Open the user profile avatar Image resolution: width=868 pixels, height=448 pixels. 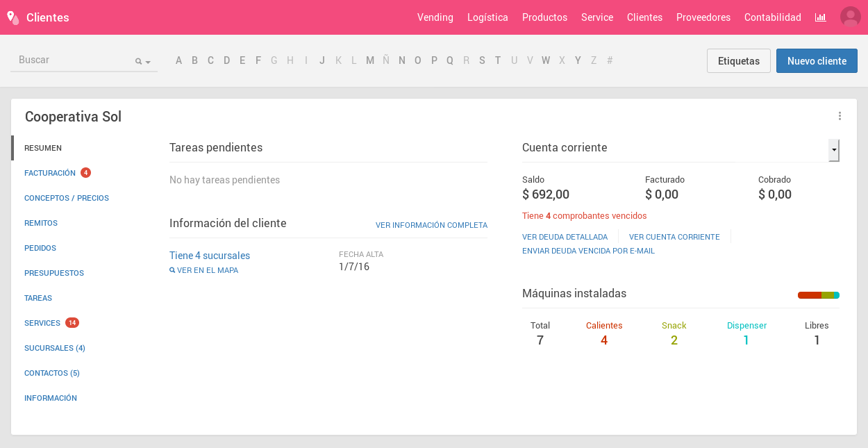850,17
